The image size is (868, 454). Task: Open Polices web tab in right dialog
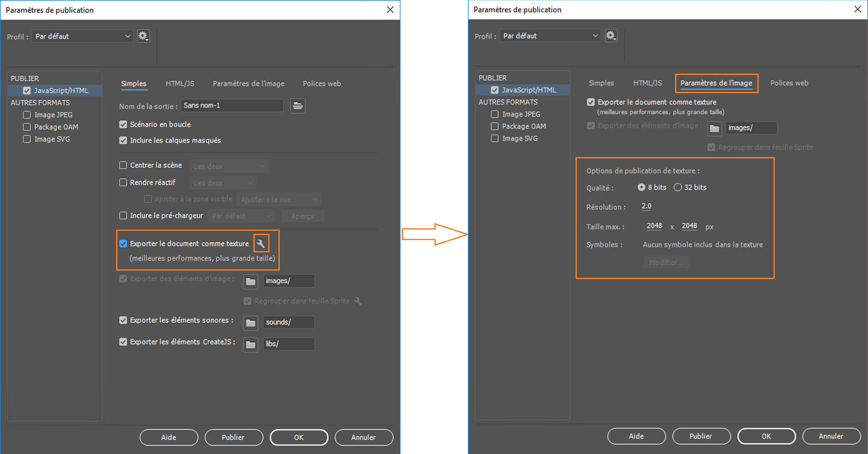(x=789, y=83)
